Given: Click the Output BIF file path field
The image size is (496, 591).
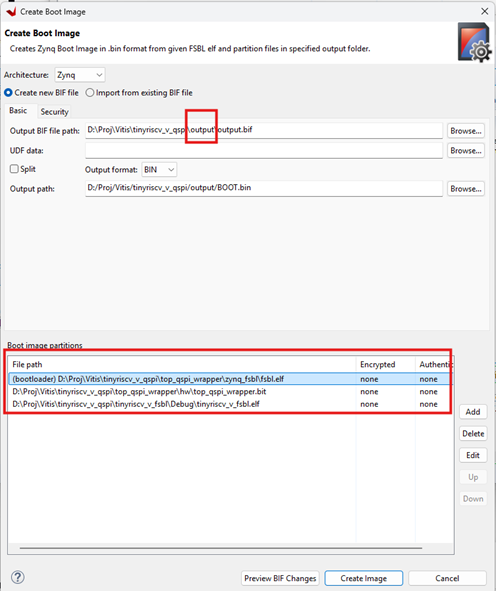Looking at the screenshot, I should (264, 130).
